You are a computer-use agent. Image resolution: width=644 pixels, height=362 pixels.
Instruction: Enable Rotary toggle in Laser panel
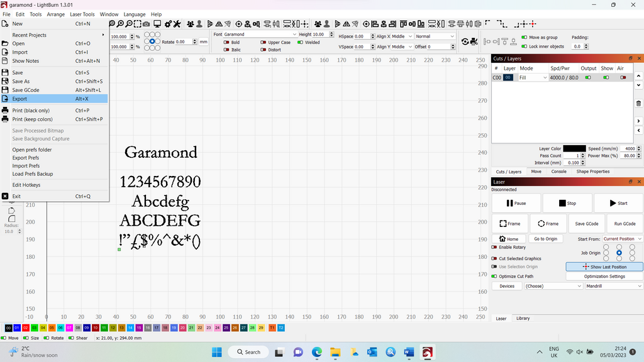coord(494,247)
